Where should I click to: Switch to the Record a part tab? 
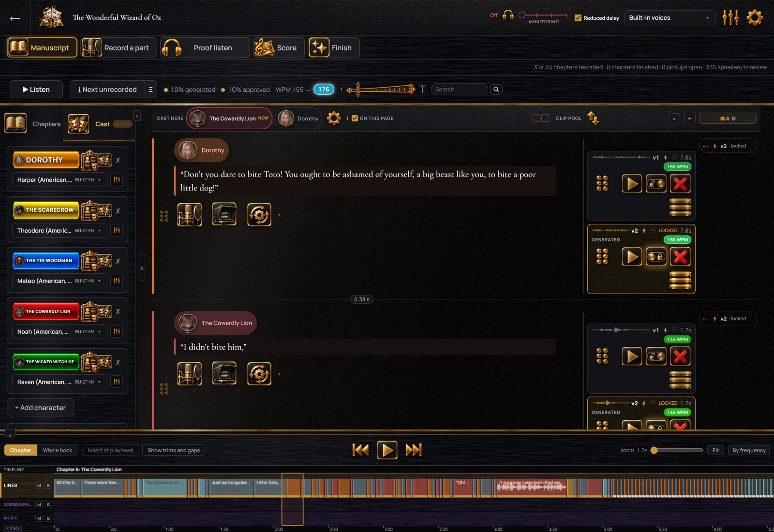click(x=119, y=47)
